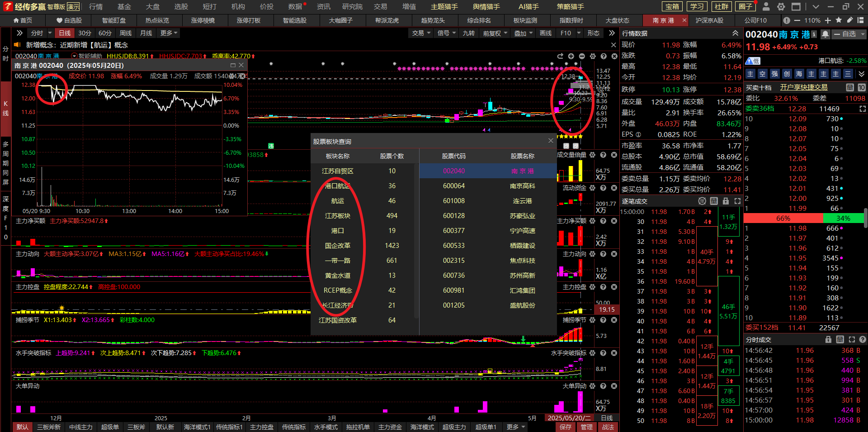
Task: Click the star favorite icon in toolbar
Action: pos(839,20)
